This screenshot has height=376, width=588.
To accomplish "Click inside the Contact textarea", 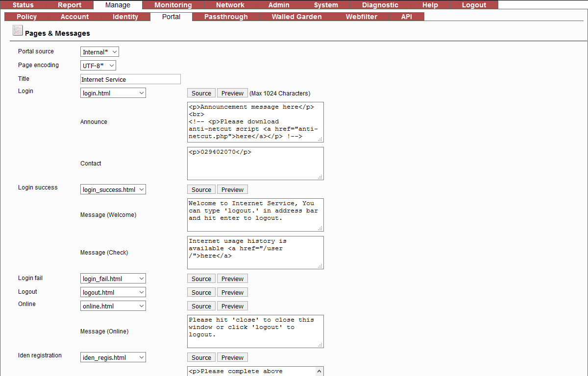I will 255,164.
